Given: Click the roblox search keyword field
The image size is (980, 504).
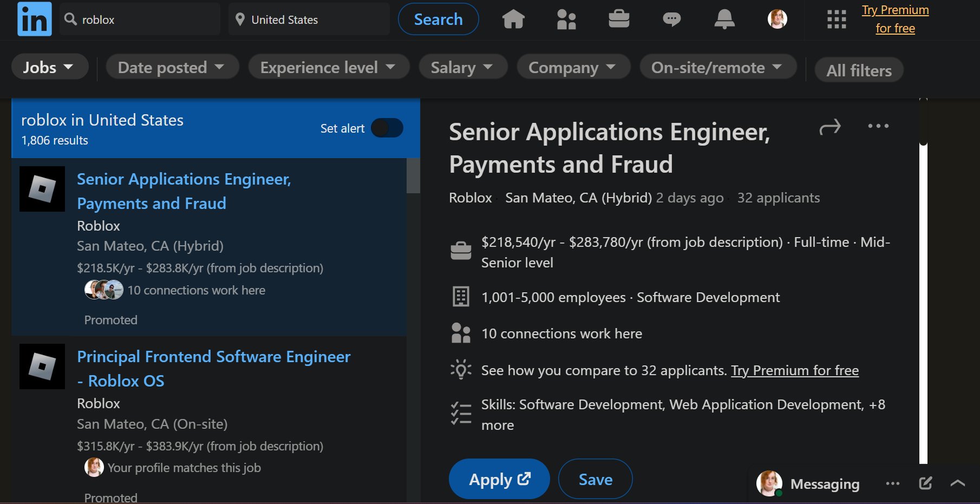Looking at the screenshot, I should point(140,19).
